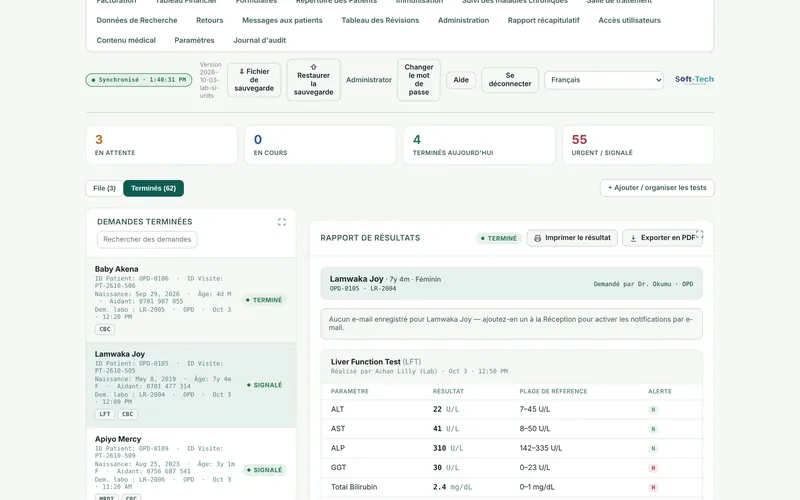Open Contenu médical
The height and width of the screenshot is (500, 800).
126,40
